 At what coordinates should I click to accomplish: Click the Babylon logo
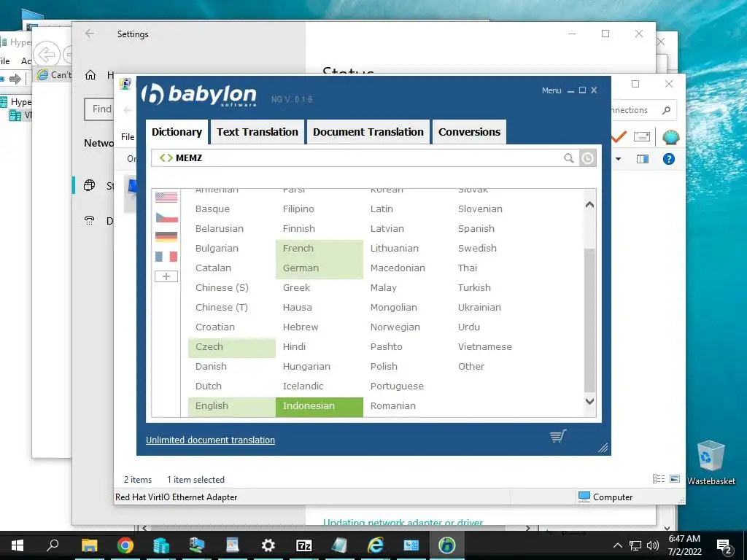pos(198,94)
